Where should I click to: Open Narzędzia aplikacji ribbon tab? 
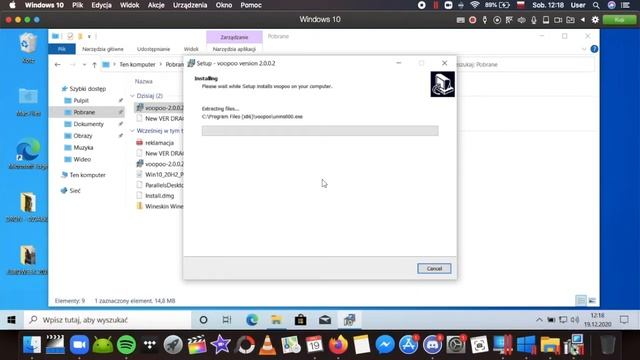(234, 49)
